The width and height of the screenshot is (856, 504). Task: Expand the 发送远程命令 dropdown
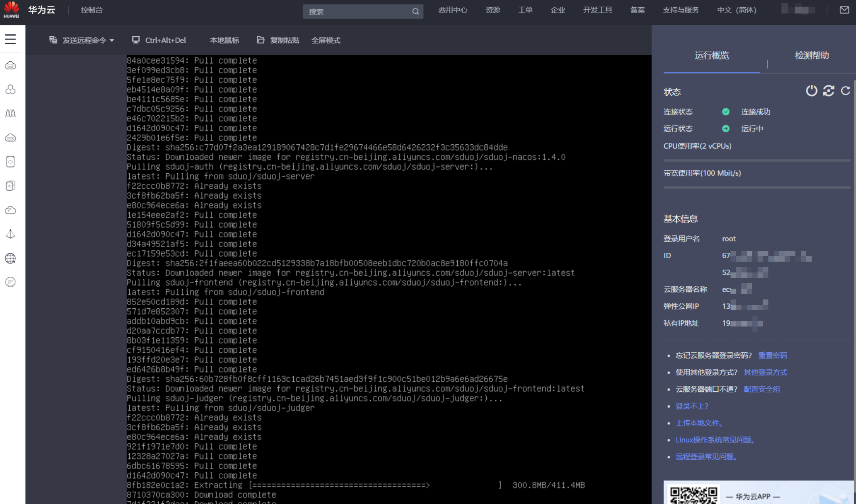click(81, 40)
